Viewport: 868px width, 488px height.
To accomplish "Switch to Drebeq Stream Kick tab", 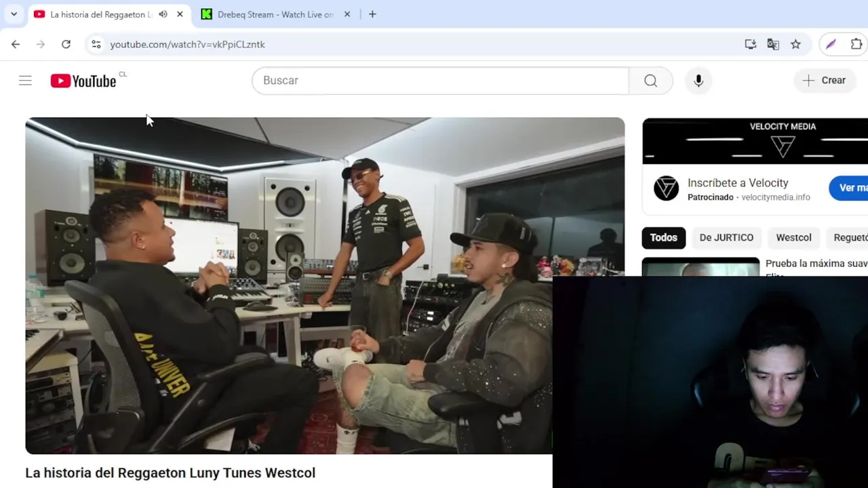I will (x=275, y=14).
